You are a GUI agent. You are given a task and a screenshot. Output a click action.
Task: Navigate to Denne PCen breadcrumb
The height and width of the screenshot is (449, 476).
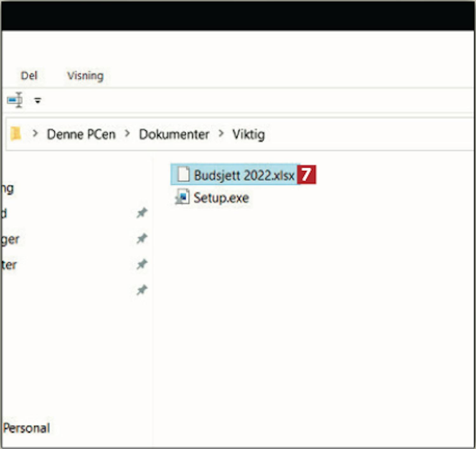pyautogui.click(x=81, y=134)
